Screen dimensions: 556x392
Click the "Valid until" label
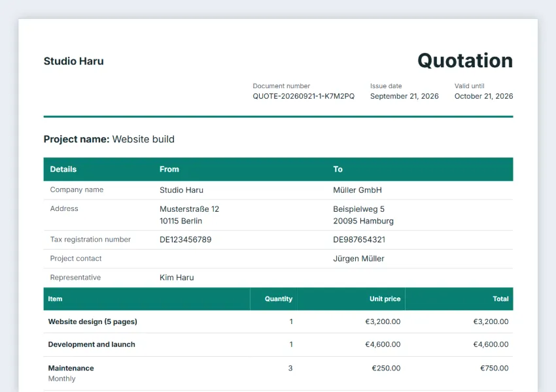coord(469,86)
